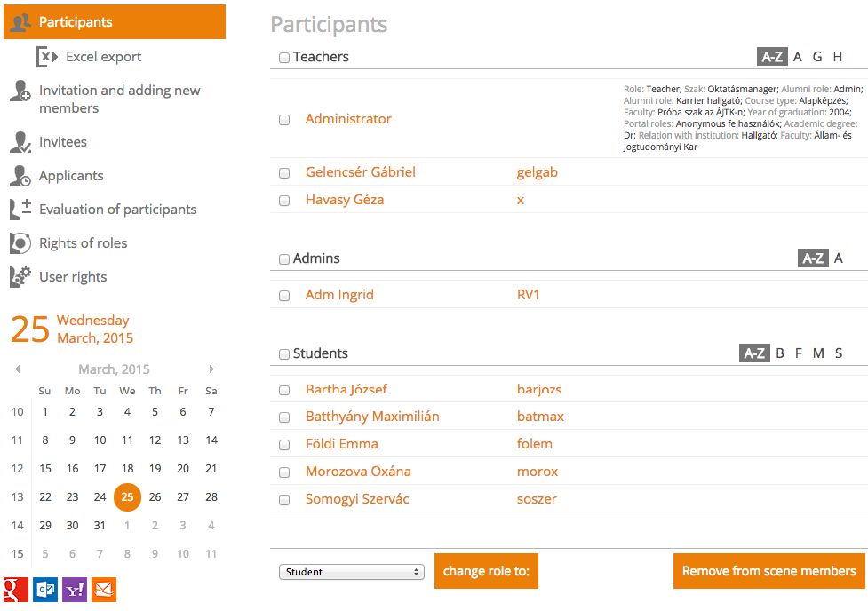The width and height of the screenshot is (868, 611).
Task: Click the Applicants clock-person icon
Action: coord(20,176)
